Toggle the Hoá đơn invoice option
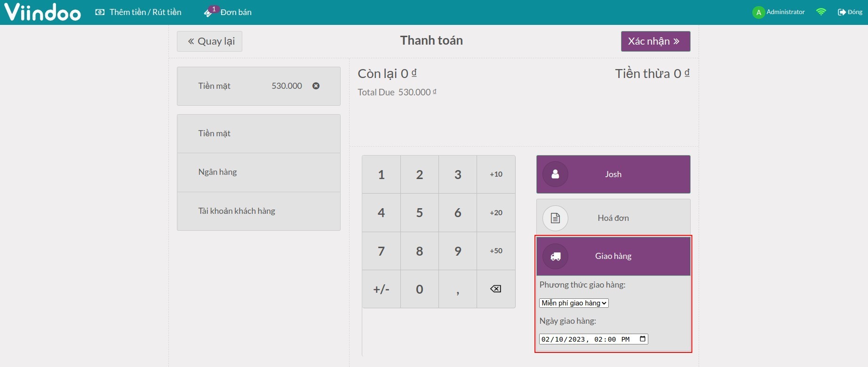 coord(613,218)
